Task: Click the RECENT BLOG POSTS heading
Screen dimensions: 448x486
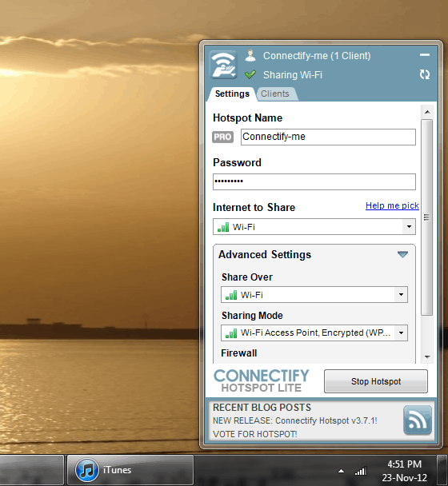Action: tap(262, 408)
